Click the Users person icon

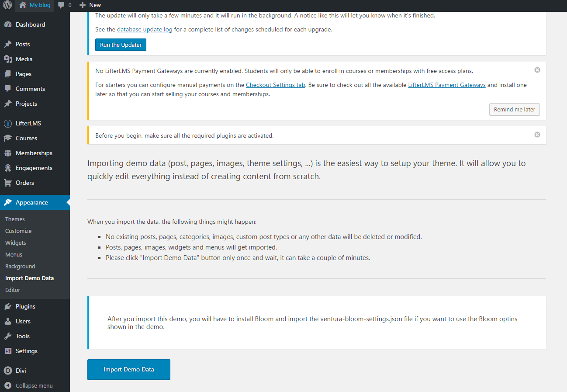[x=8, y=321]
